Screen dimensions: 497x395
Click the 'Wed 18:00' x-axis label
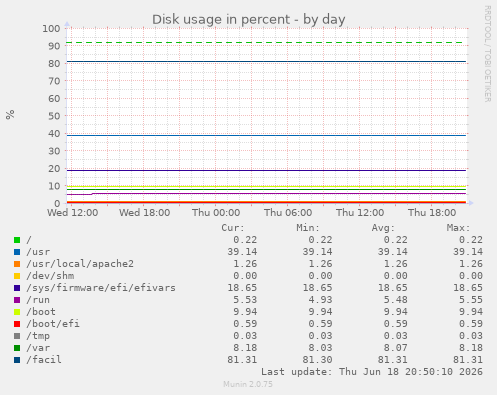click(145, 213)
